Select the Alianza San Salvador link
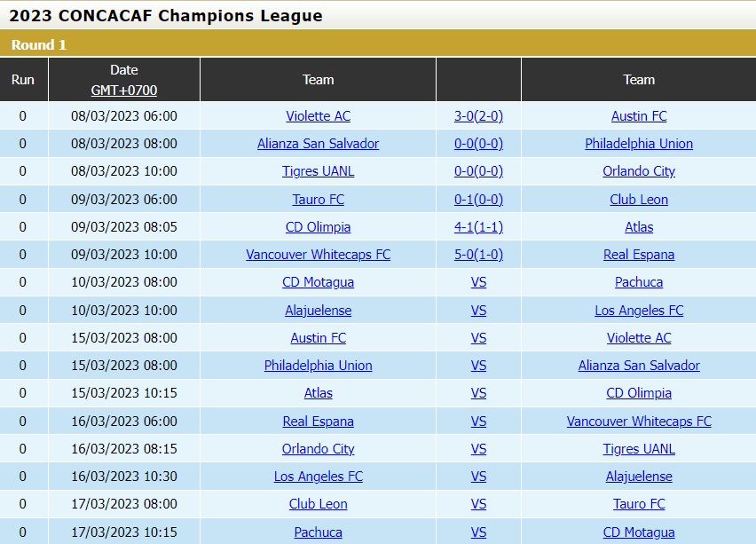756x544 pixels. pyautogui.click(x=318, y=144)
